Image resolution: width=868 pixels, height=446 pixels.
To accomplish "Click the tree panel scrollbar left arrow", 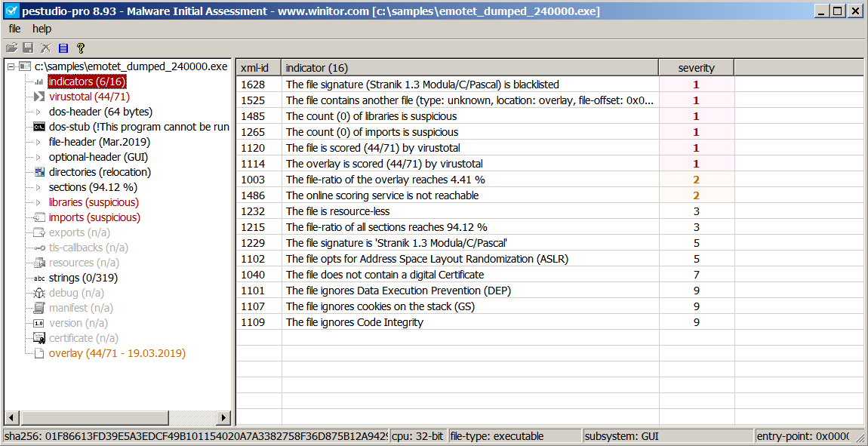I will [11, 417].
